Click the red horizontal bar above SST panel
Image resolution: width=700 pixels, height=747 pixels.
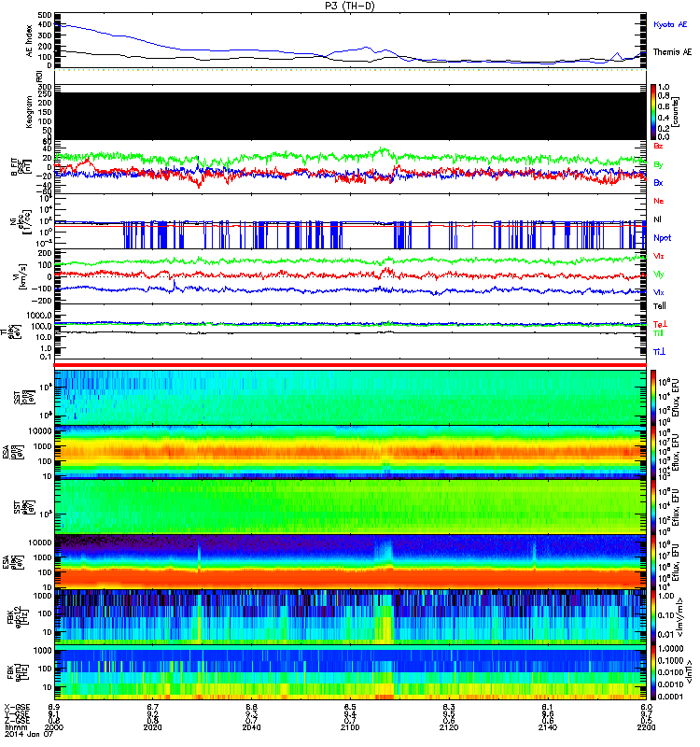pos(350,365)
